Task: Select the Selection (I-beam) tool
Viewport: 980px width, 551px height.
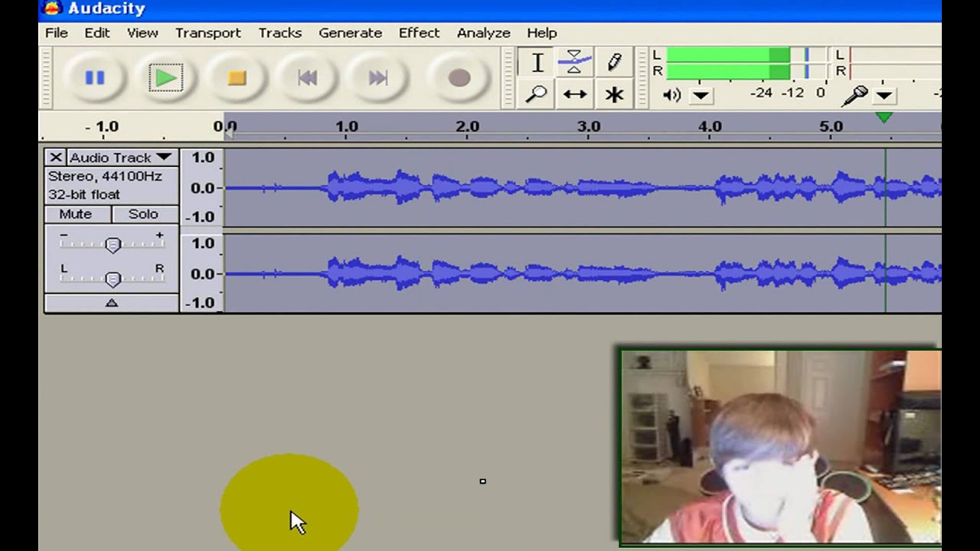Action: [537, 63]
